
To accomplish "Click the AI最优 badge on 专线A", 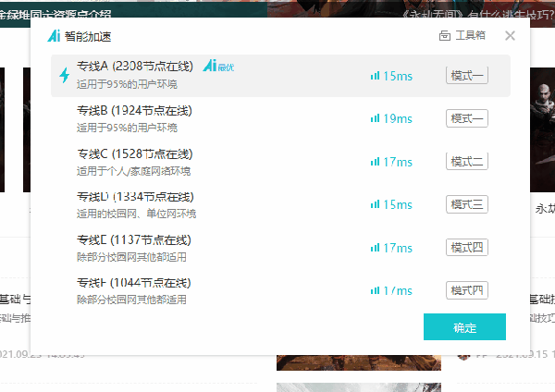I will pyautogui.click(x=218, y=67).
